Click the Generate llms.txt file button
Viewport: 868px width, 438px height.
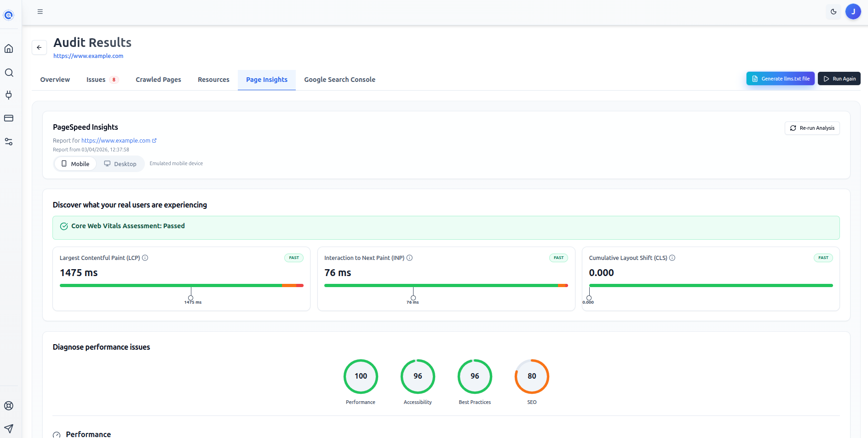(780, 78)
